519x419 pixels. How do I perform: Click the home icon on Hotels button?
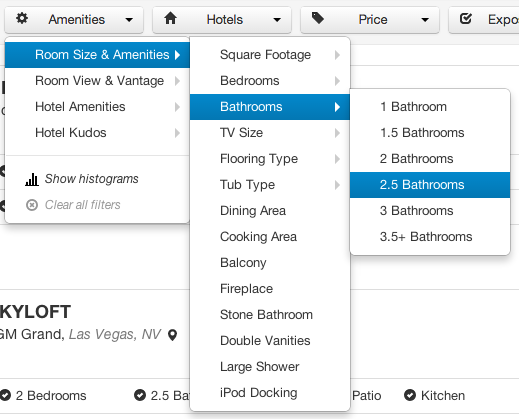(x=170, y=18)
